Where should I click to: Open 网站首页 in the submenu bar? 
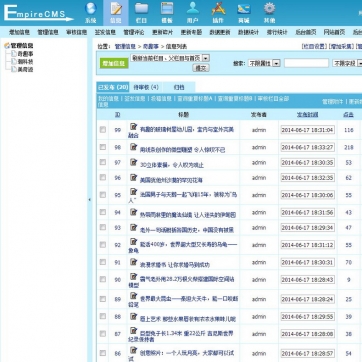pyautogui.click(x=334, y=32)
